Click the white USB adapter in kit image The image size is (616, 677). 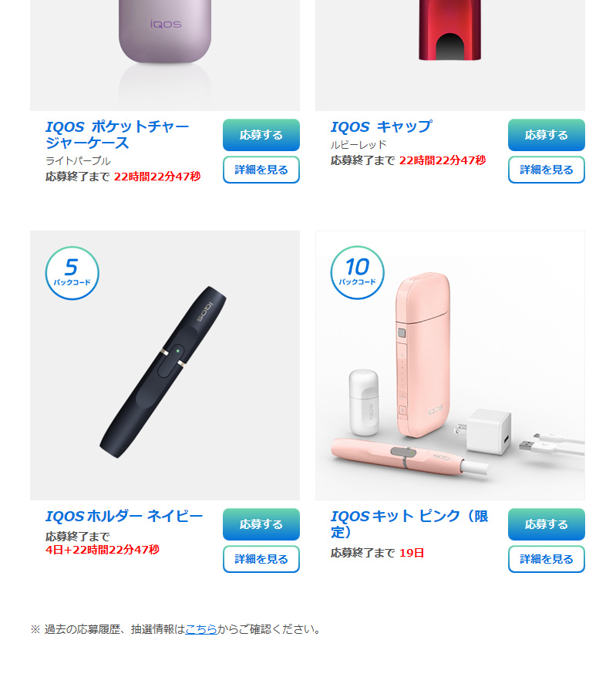(x=488, y=431)
